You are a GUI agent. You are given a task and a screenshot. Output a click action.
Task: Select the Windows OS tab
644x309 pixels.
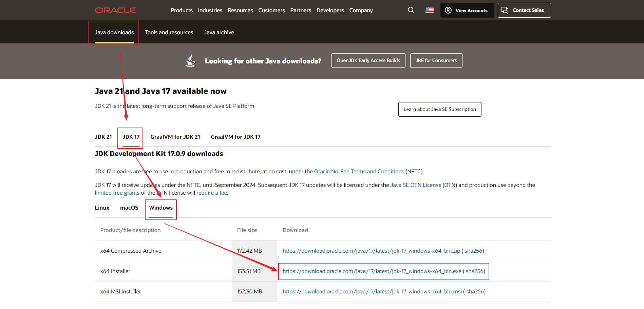click(x=161, y=208)
